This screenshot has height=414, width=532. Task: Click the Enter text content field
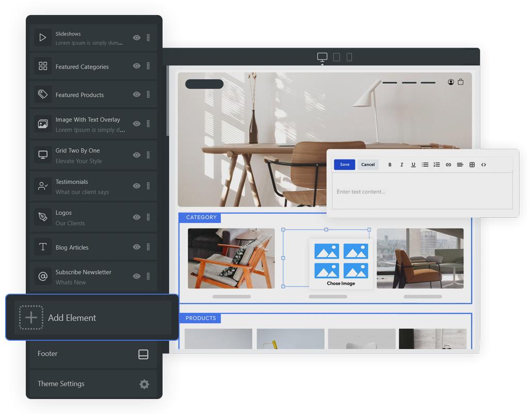pyautogui.click(x=422, y=192)
